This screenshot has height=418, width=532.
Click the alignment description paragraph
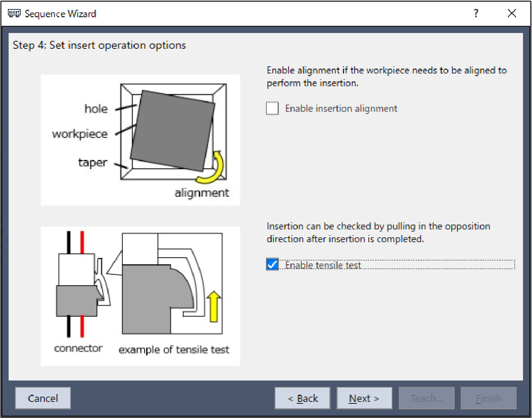(386, 76)
